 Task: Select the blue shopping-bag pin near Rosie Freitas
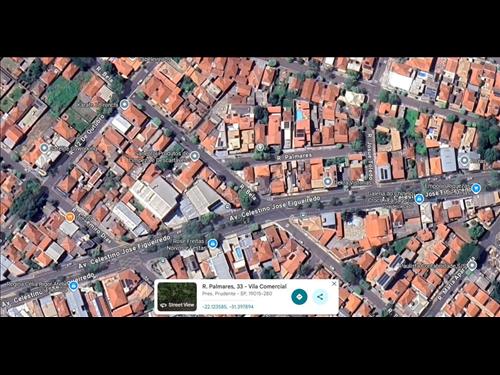point(212,244)
